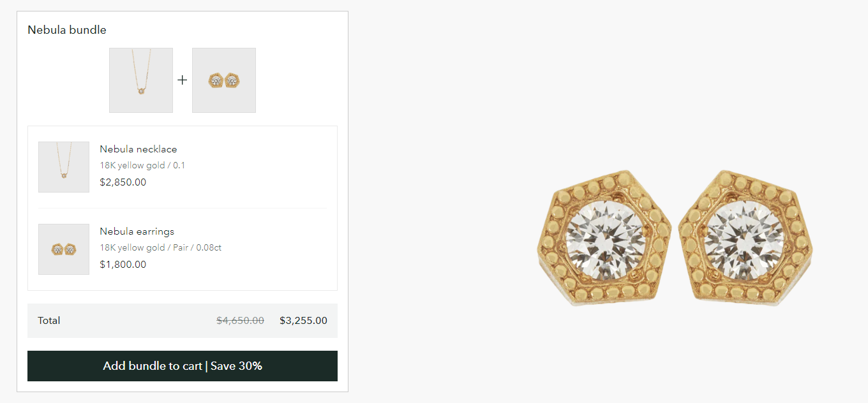Screen dimensions: 868x403
Task: Click the Total label
Action: click(x=49, y=321)
